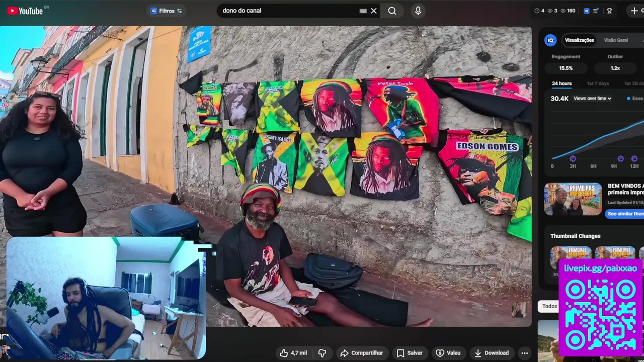644x362 pixels.
Task: Select the Todos filter chip
Action: 548,306
